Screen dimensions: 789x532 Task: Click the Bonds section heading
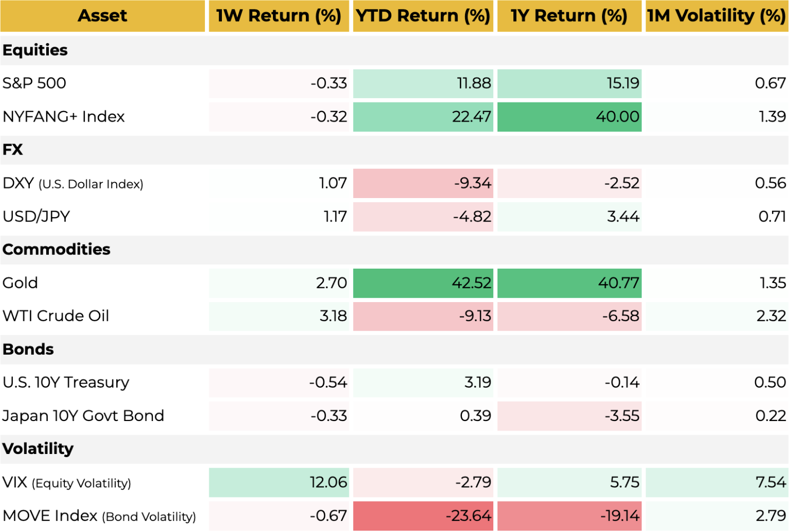pos(29,349)
